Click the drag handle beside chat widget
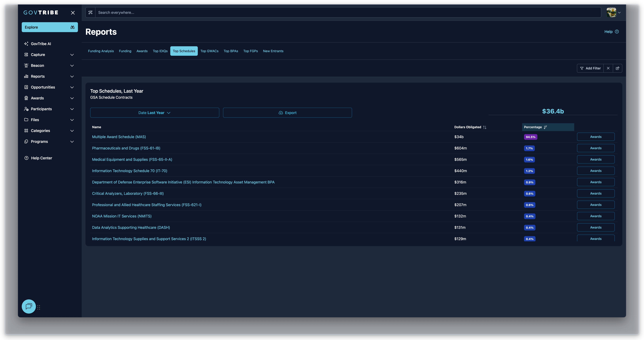The height and width of the screenshot is (340, 644). coord(39,307)
